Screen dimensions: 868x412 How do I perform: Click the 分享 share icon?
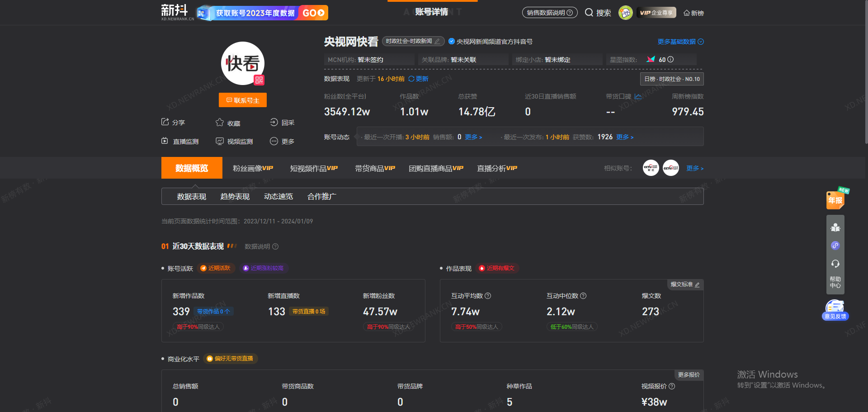coord(165,122)
